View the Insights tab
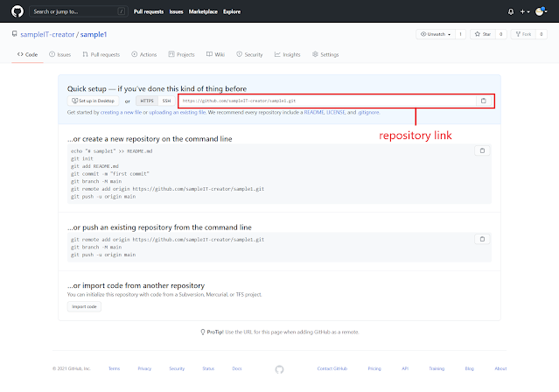 click(287, 54)
